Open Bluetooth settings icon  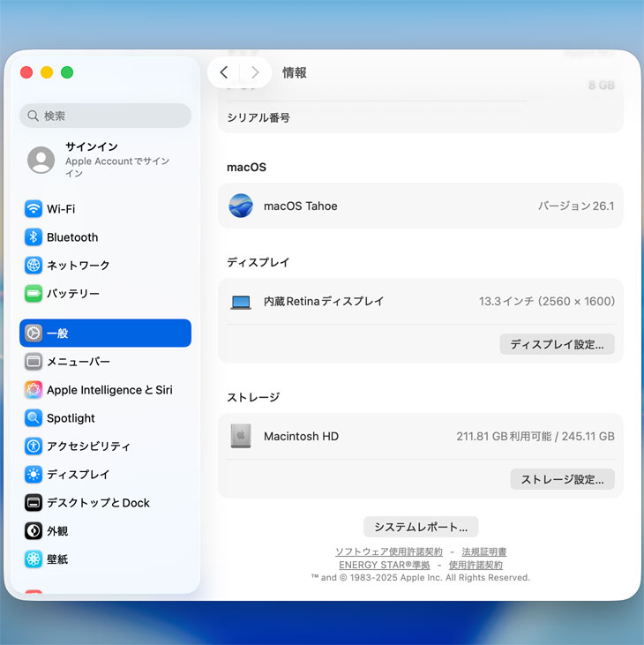(x=34, y=237)
